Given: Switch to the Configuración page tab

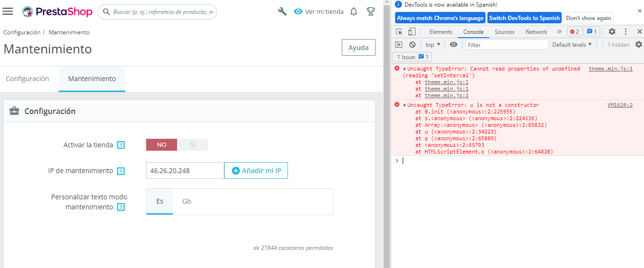Looking at the screenshot, I should [x=28, y=79].
